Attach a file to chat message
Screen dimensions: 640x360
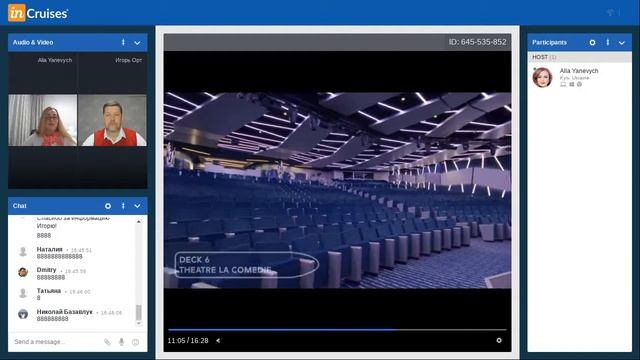click(107, 342)
